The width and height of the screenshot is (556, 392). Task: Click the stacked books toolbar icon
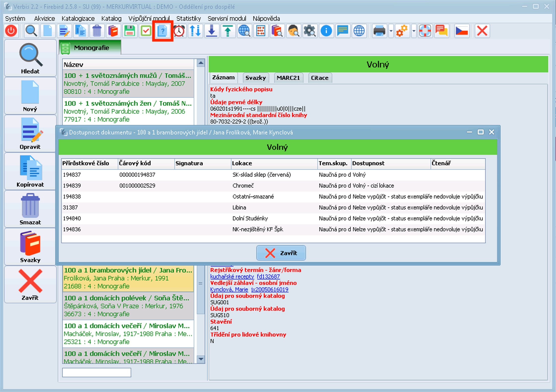pos(113,31)
